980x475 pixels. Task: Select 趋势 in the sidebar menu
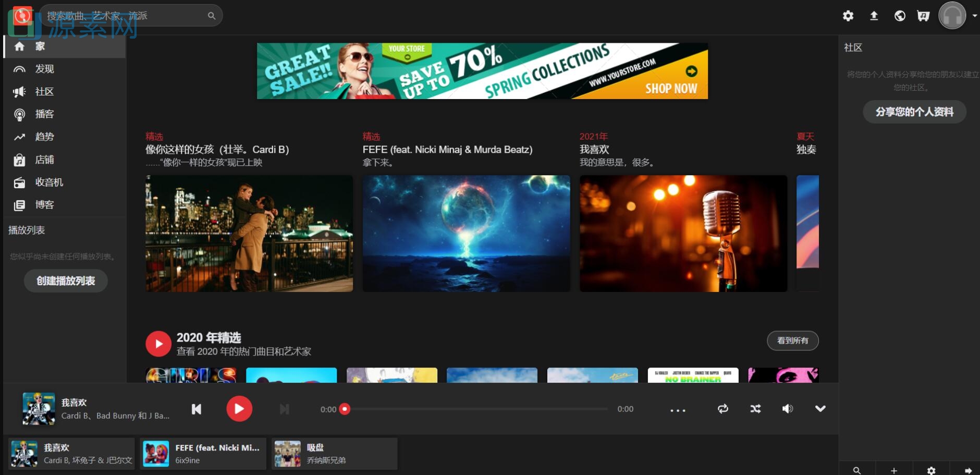point(44,137)
